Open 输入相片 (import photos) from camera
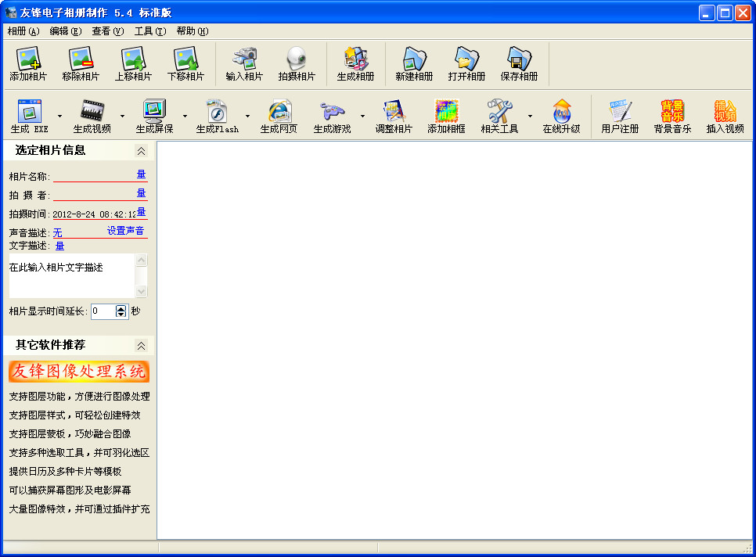 244,64
